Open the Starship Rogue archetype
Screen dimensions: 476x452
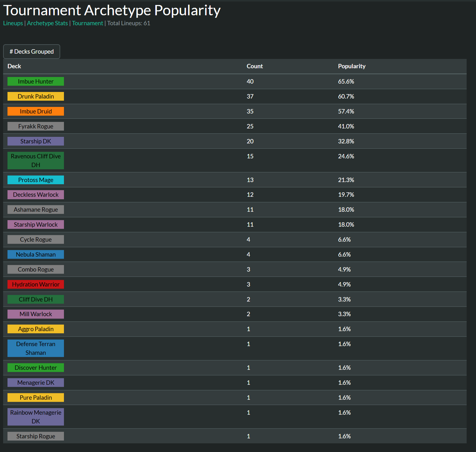pos(36,436)
